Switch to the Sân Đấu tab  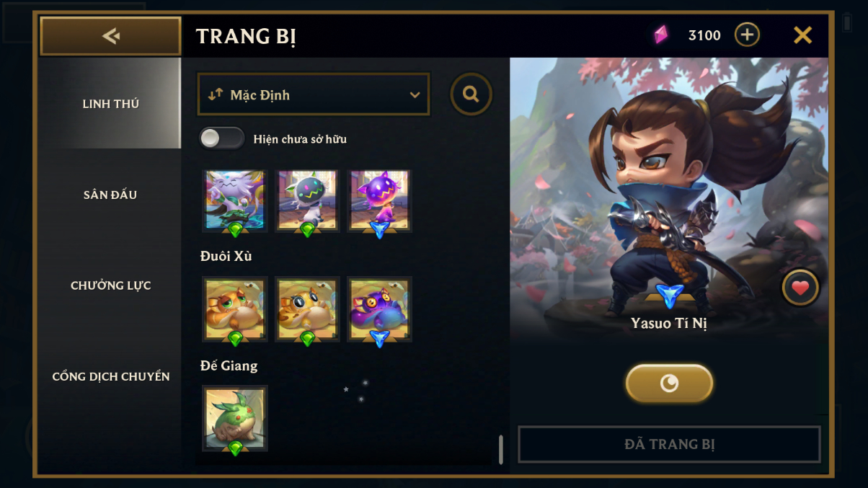tap(110, 195)
